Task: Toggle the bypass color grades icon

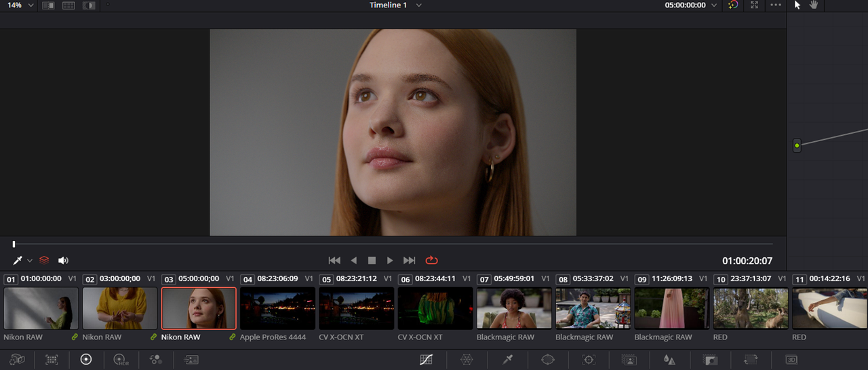Action: (x=733, y=5)
